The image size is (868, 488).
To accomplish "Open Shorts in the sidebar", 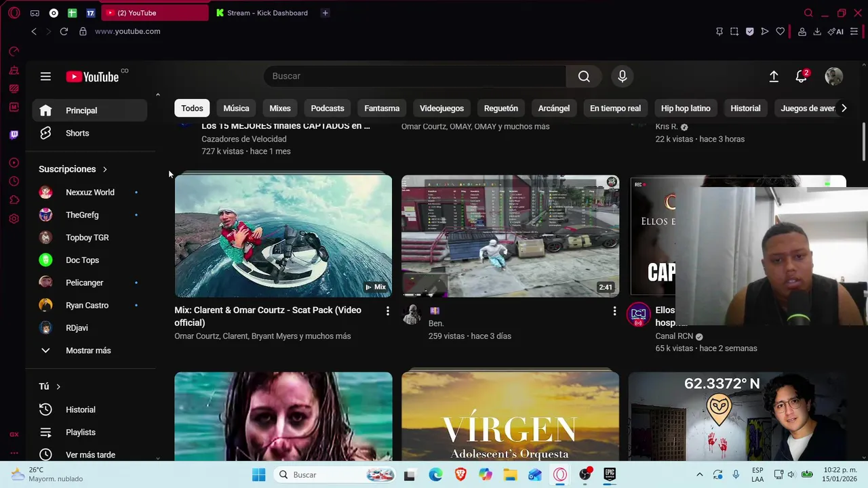I will coord(90,134).
